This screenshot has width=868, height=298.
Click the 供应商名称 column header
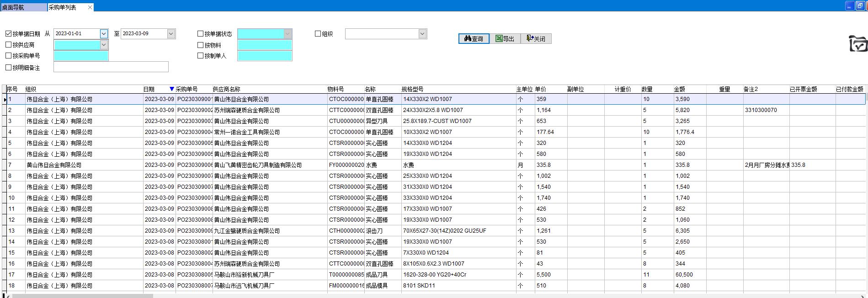(x=226, y=89)
